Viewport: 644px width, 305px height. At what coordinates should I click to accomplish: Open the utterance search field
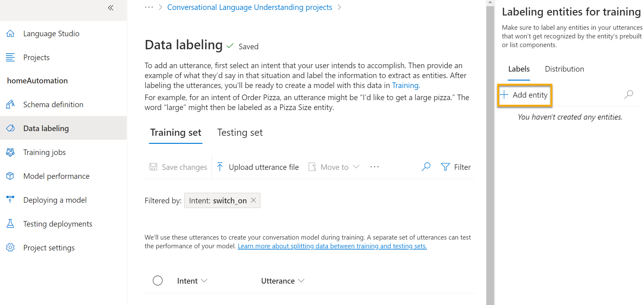(426, 166)
